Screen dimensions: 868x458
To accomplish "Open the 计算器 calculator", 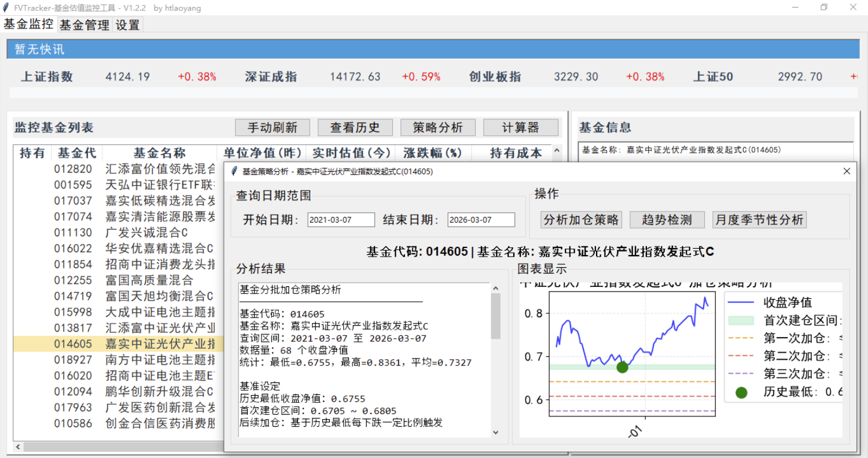I will pyautogui.click(x=520, y=127).
